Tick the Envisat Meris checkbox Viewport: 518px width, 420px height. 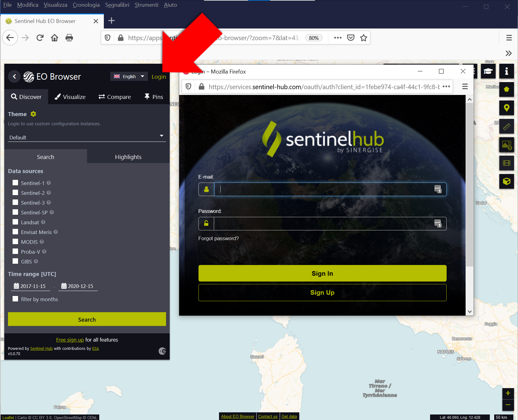tap(15, 232)
